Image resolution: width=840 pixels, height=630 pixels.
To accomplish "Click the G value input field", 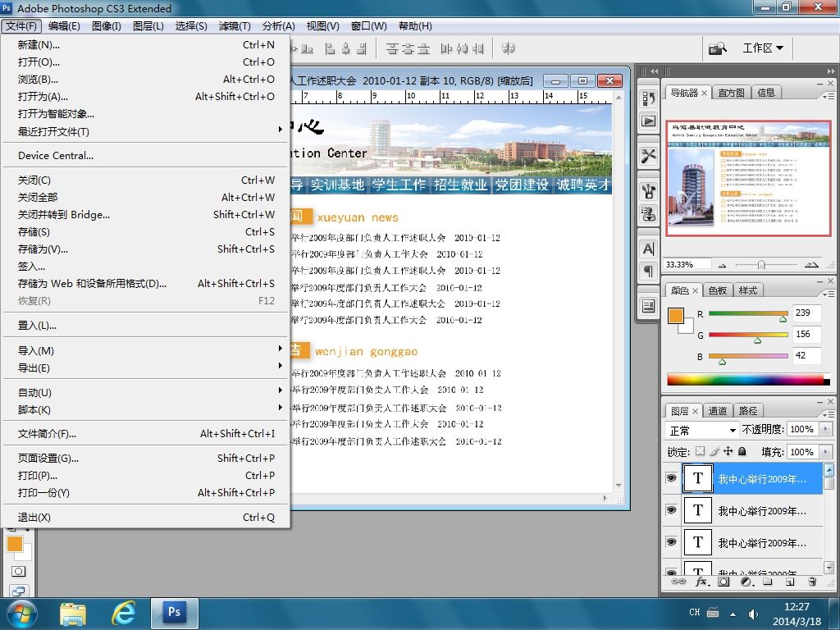I will point(806,335).
